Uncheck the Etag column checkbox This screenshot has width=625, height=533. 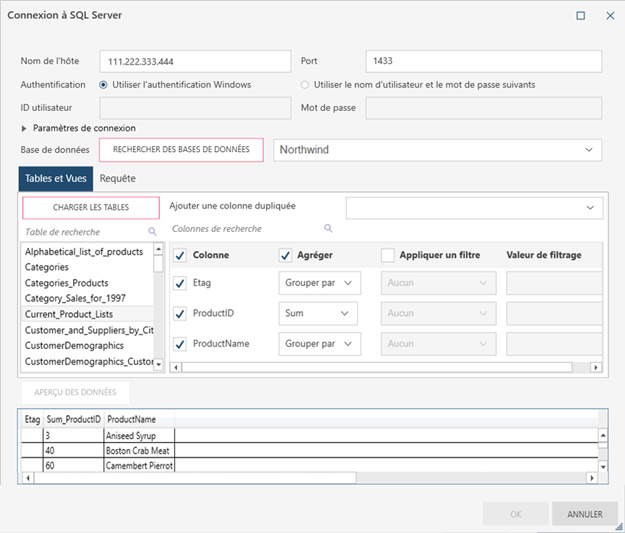180,284
